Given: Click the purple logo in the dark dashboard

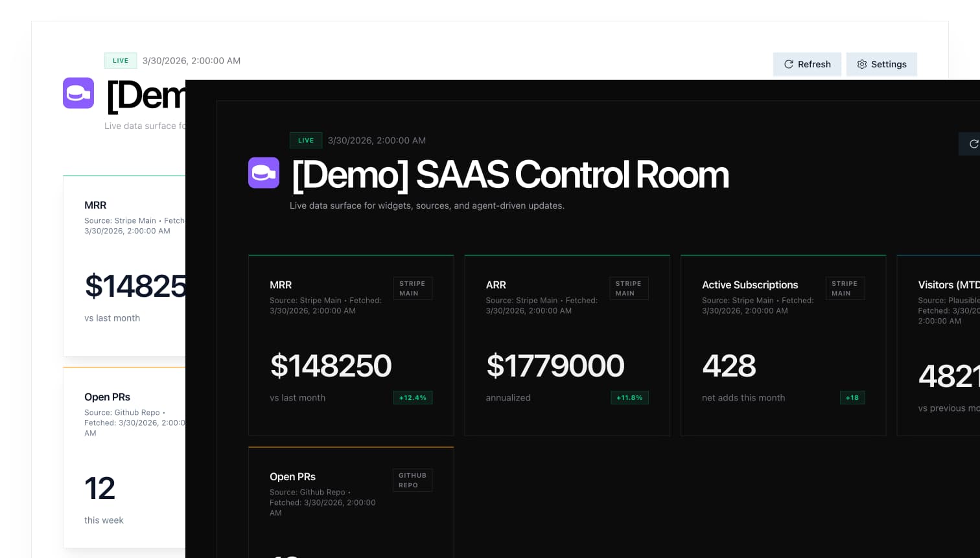Looking at the screenshot, I should [x=264, y=173].
